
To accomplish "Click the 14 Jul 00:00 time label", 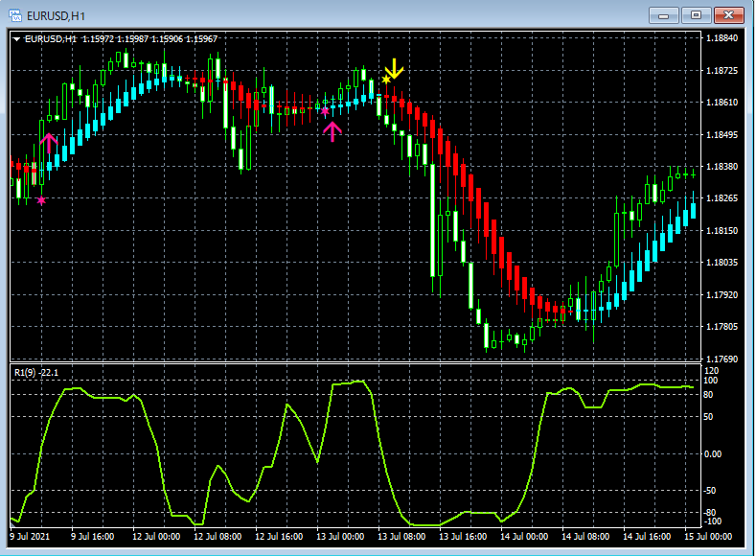I will click(x=524, y=536).
